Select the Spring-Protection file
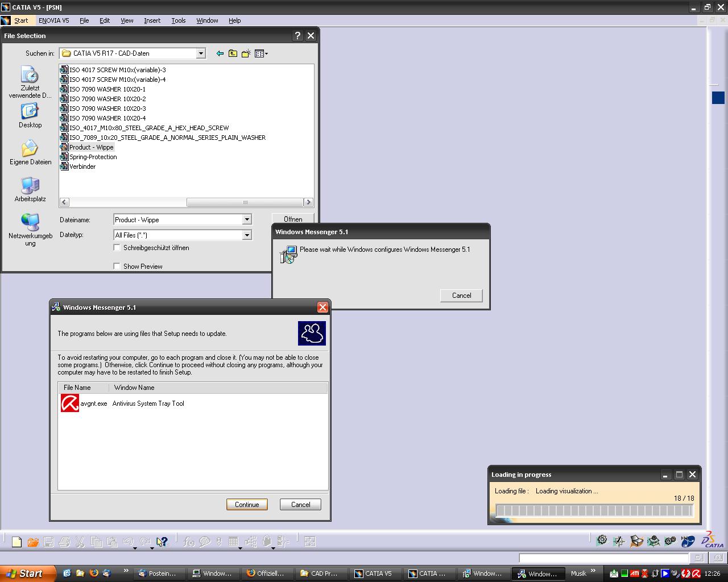The height and width of the screenshot is (582, 728). pos(88,157)
